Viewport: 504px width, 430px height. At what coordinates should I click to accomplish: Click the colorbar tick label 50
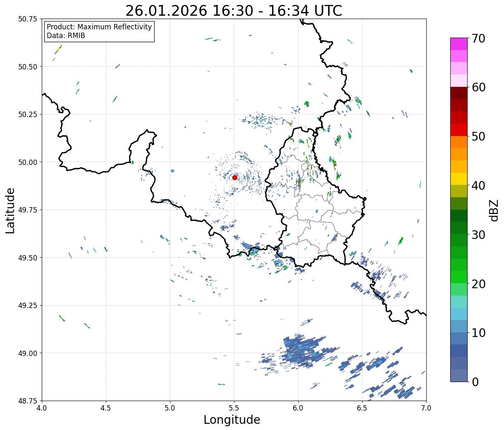coord(478,136)
